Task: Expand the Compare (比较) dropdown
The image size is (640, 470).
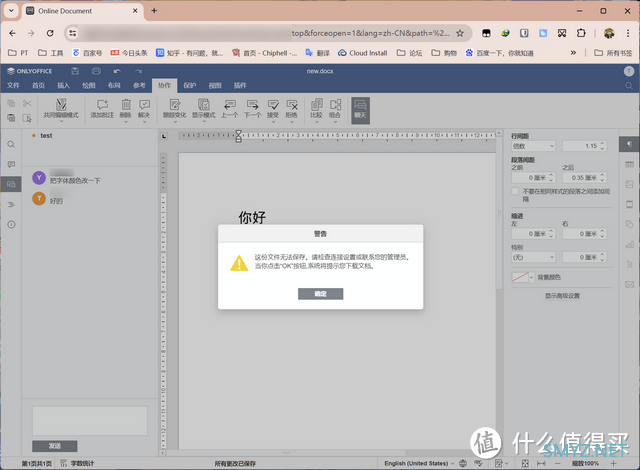Action: point(316,121)
